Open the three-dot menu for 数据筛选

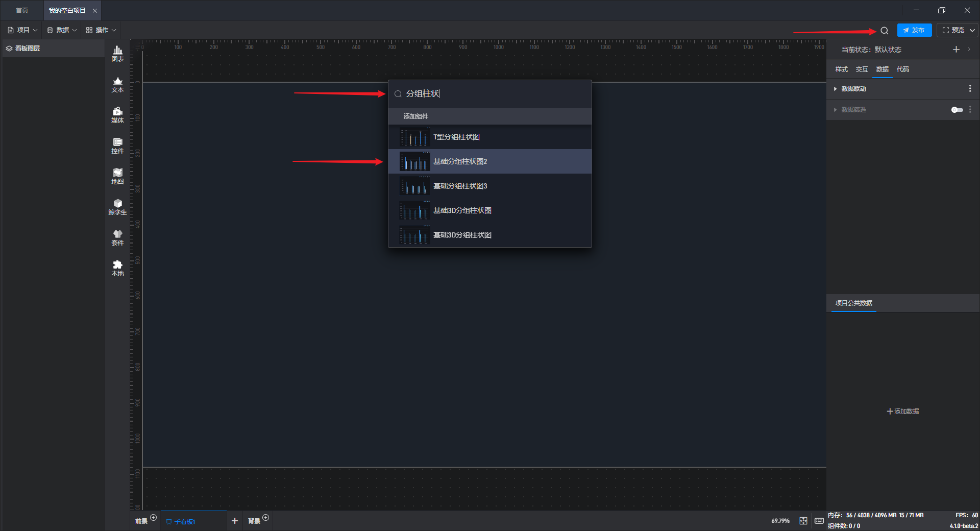970,109
